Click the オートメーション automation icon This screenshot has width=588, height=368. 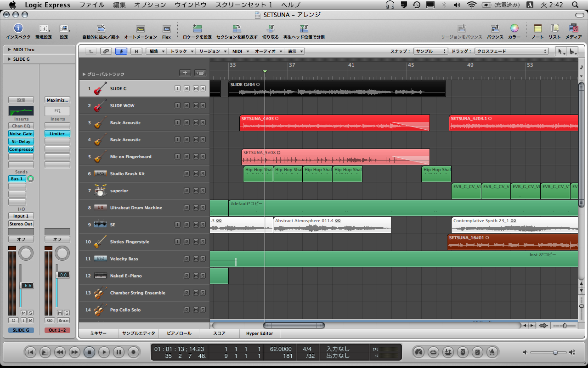141,29
